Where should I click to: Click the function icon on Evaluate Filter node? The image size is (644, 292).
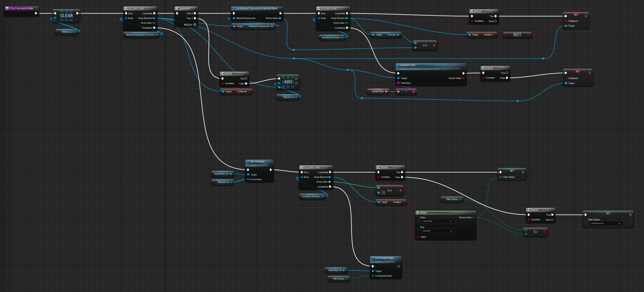398,65
